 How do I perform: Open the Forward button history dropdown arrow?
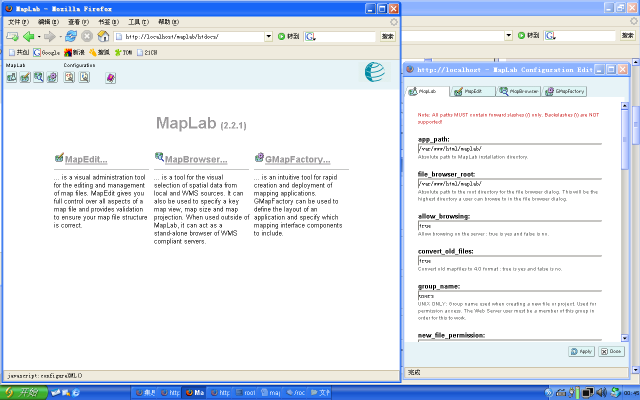tap(60, 37)
